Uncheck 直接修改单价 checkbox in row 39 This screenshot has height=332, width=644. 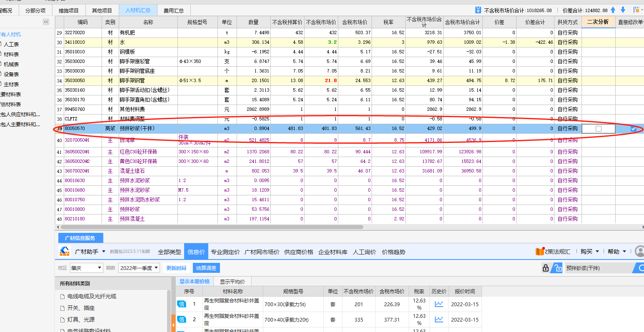pos(634,129)
